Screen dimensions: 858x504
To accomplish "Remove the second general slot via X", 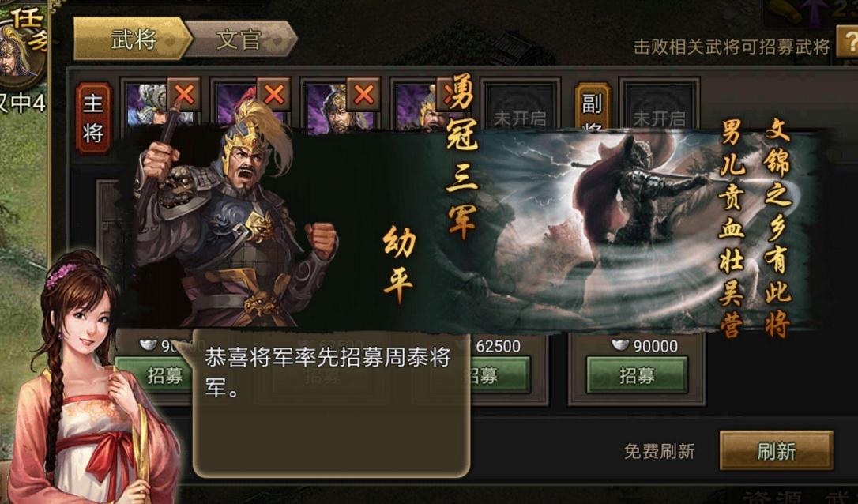I will tap(273, 95).
